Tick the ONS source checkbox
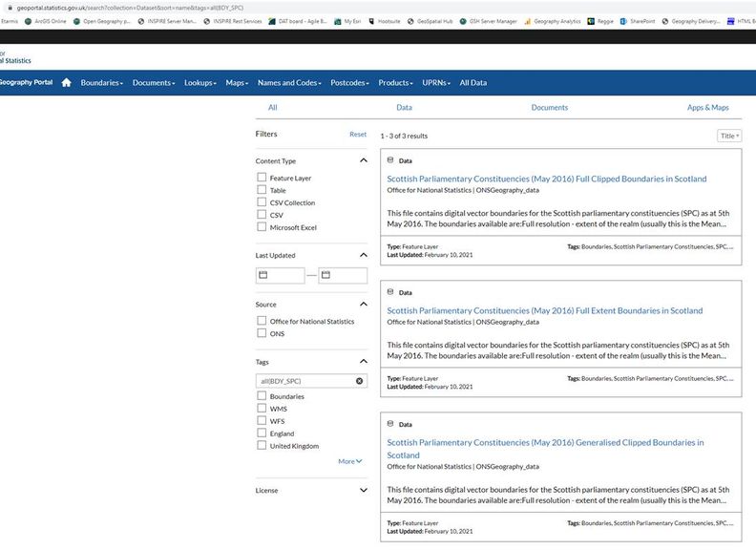The width and height of the screenshot is (756, 550). pyautogui.click(x=262, y=333)
